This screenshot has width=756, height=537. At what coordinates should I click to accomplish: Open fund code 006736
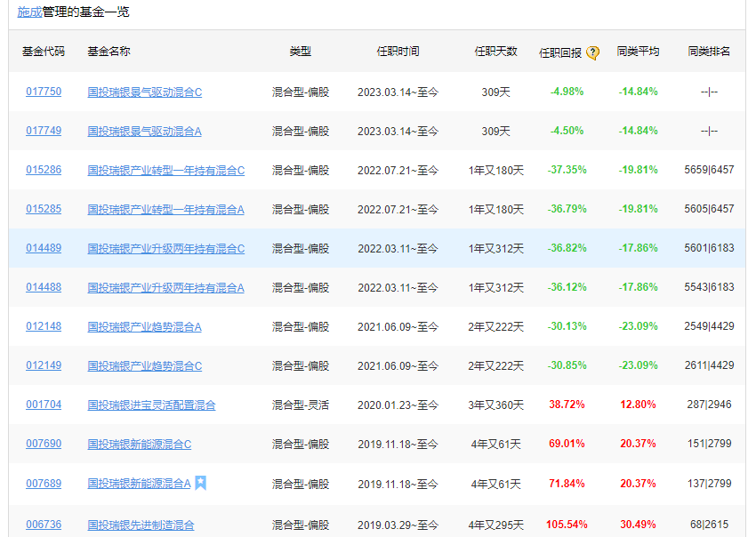(x=44, y=525)
